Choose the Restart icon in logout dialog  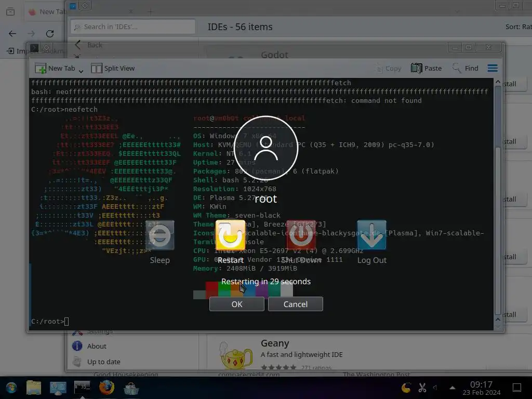pyautogui.click(x=230, y=235)
